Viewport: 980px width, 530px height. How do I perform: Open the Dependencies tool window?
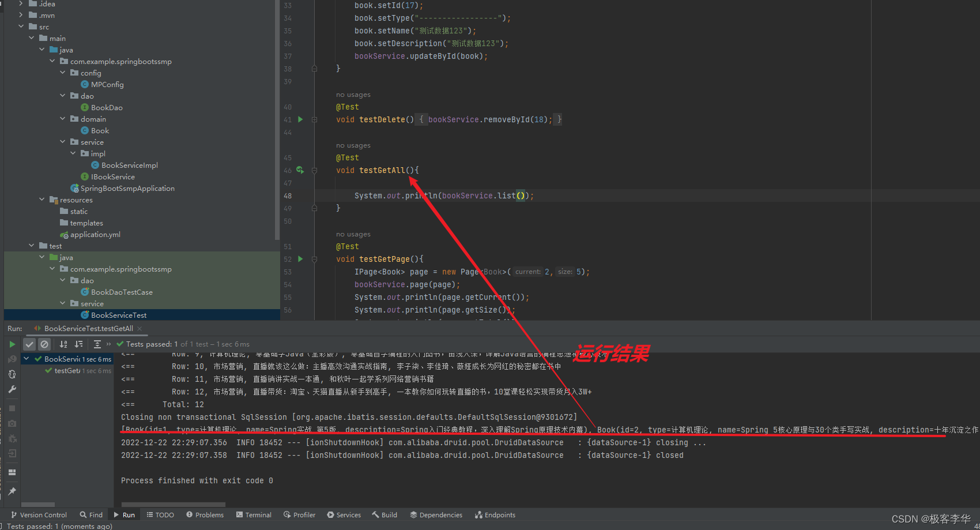[436, 515]
